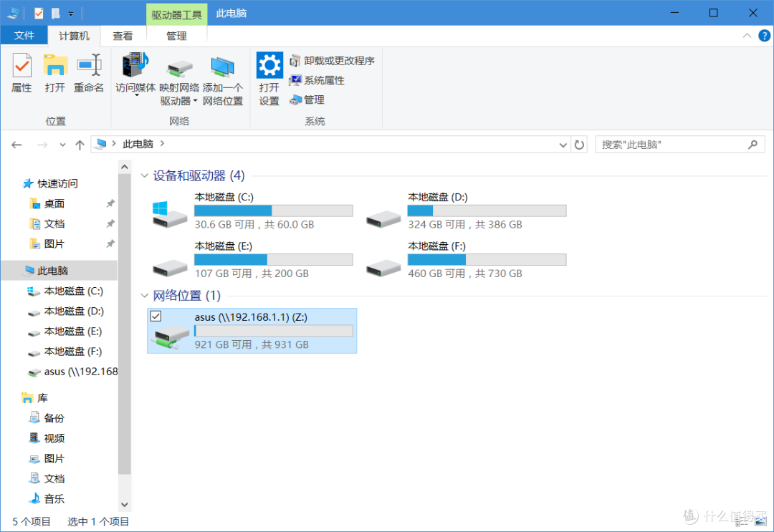Click Uninstall or change a program (卸载或更改程序)

tap(332, 61)
